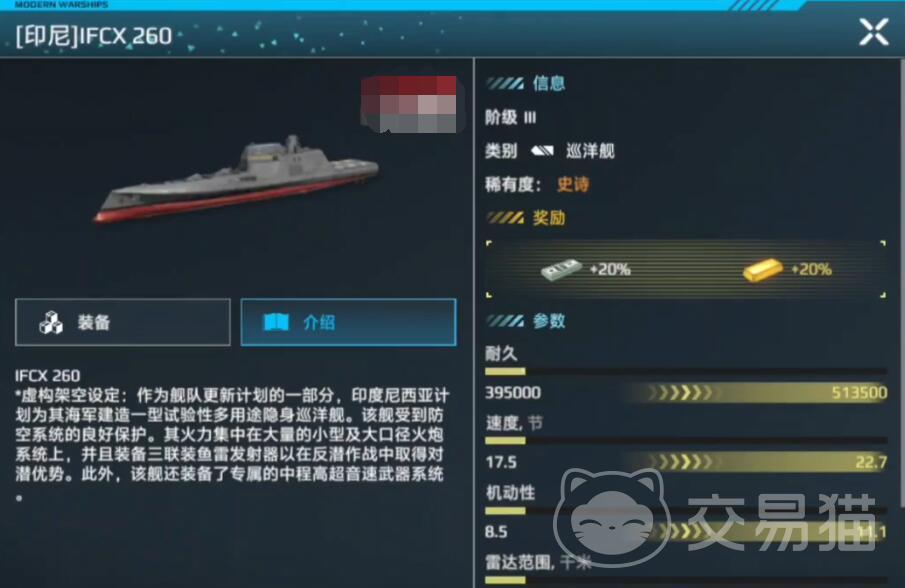This screenshot has width=905, height=588.
Task: Click the open book icon beside 介绍
Action: (x=276, y=322)
